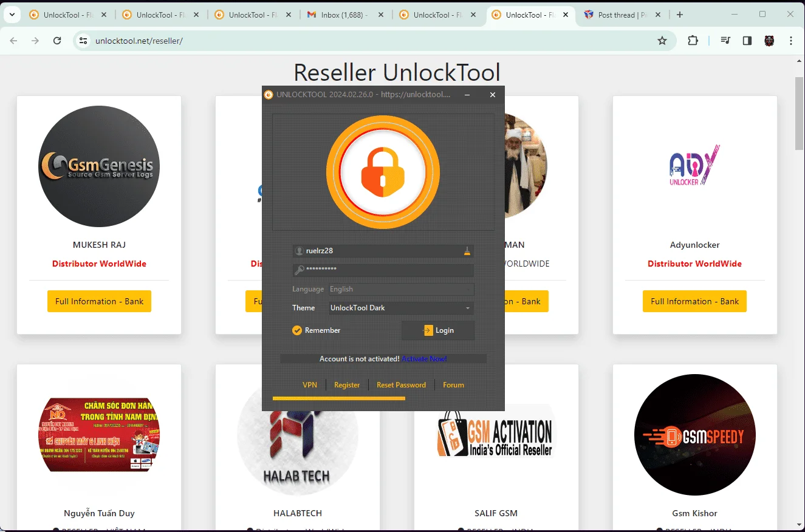The image size is (805, 532).
Task: Click the browser forward arrow
Action: pyautogui.click(x=35, y=41)
